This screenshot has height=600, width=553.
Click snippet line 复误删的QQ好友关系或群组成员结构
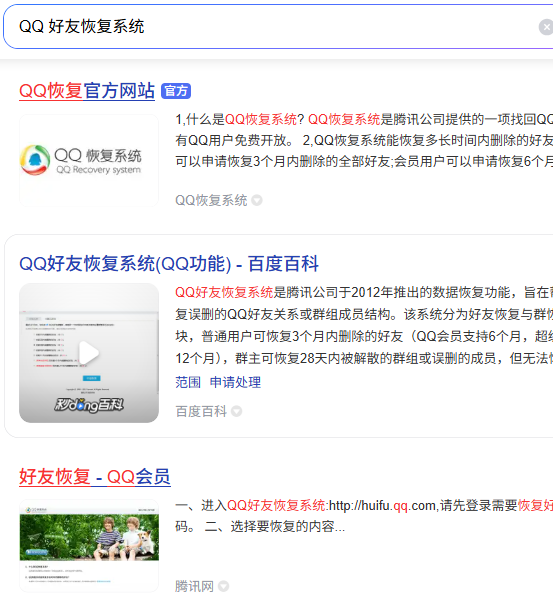point(364,315)
